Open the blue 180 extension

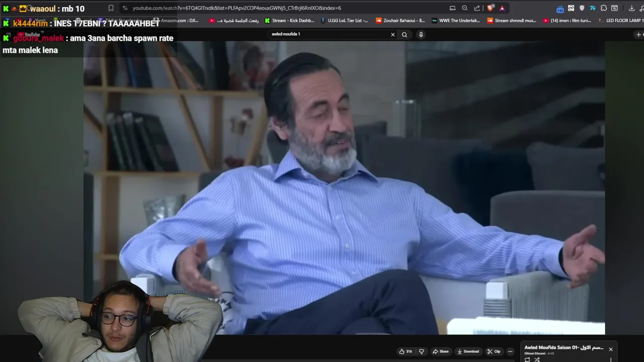pyautogui.click(x=560, y=9)
